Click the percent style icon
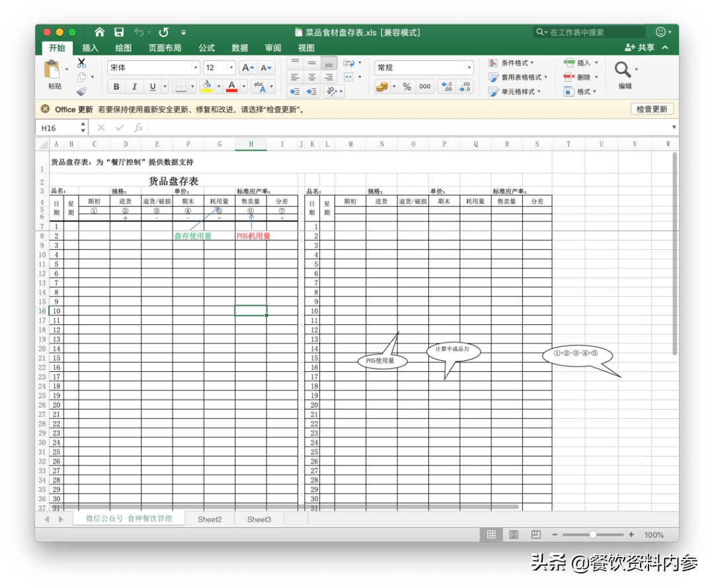Viewport: 714px width, 588px height. [407, 87]
